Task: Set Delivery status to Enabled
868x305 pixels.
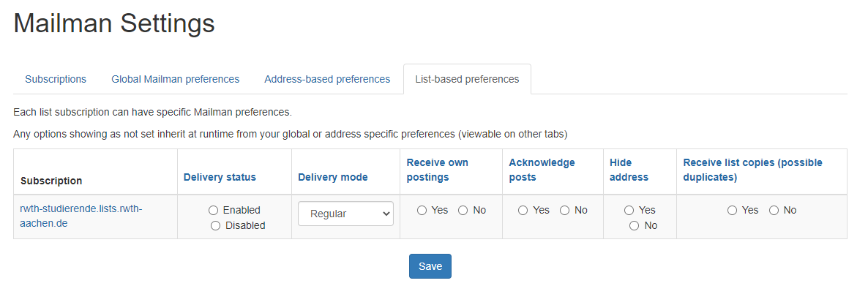Action: [214, 211]
